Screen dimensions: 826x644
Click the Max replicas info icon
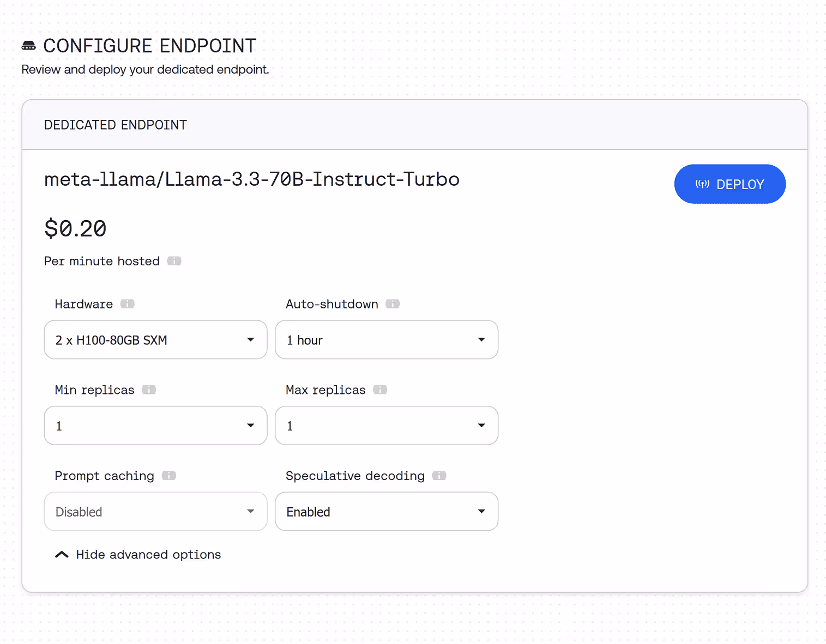[380, 390]
